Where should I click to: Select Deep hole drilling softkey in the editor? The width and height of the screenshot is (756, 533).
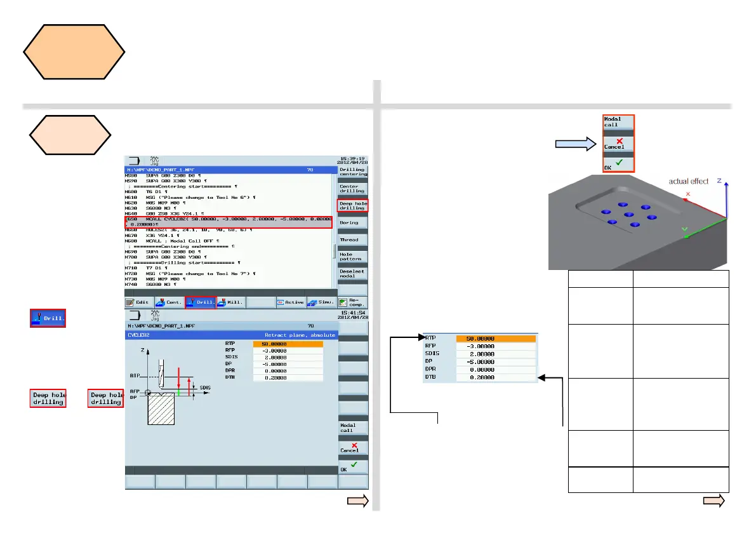352,206
